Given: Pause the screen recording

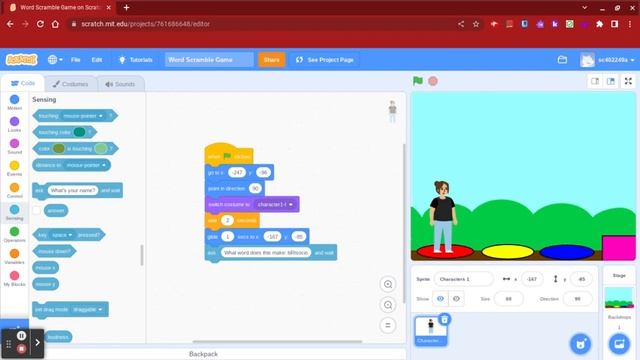Looking at the screenshot, I should [21, 336].
